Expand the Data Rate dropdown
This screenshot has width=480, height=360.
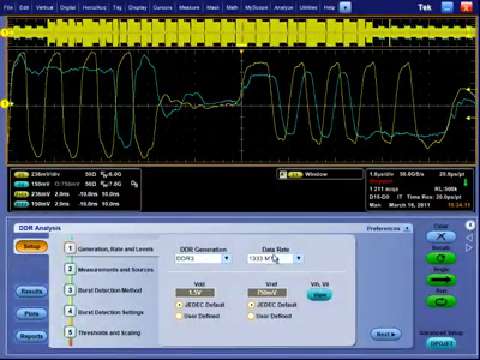pyautogui.click(x=299, y=258)
